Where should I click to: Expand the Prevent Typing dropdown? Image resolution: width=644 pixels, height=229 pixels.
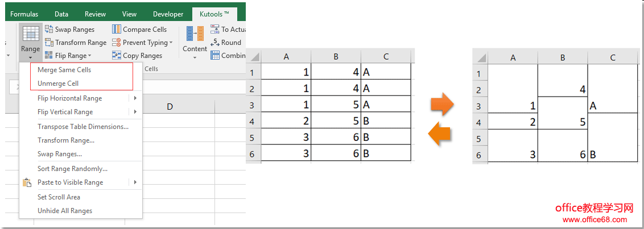click(x=171, y=43)
